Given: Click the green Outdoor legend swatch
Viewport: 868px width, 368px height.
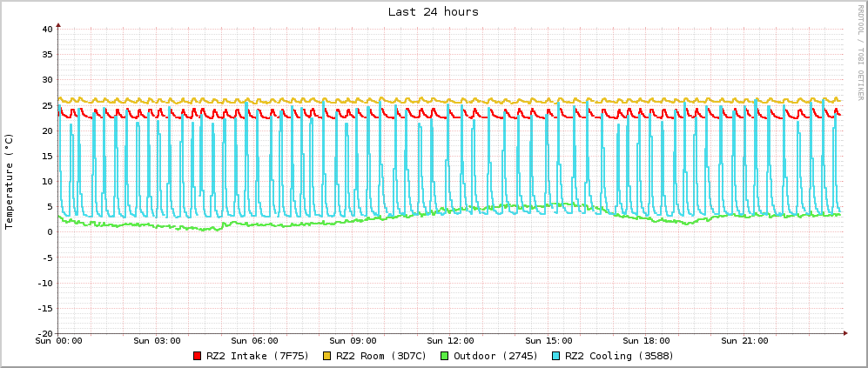Looking at the screenshot, I should click(x=444, y=356).
